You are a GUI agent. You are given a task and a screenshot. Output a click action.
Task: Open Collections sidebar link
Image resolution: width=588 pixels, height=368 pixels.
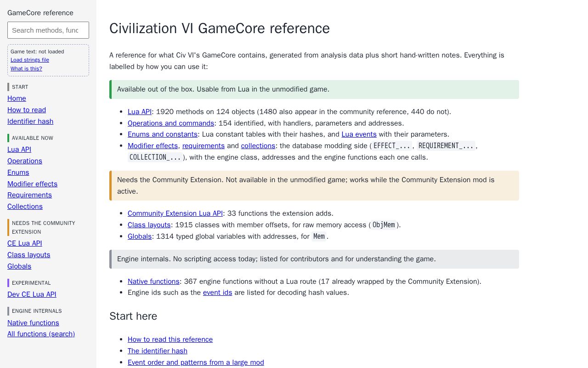(x=25, y=207)
